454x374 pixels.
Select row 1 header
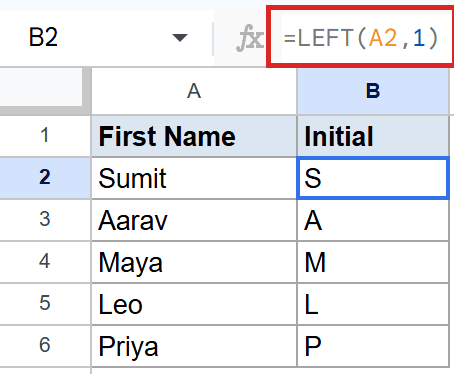click(45, 136)
